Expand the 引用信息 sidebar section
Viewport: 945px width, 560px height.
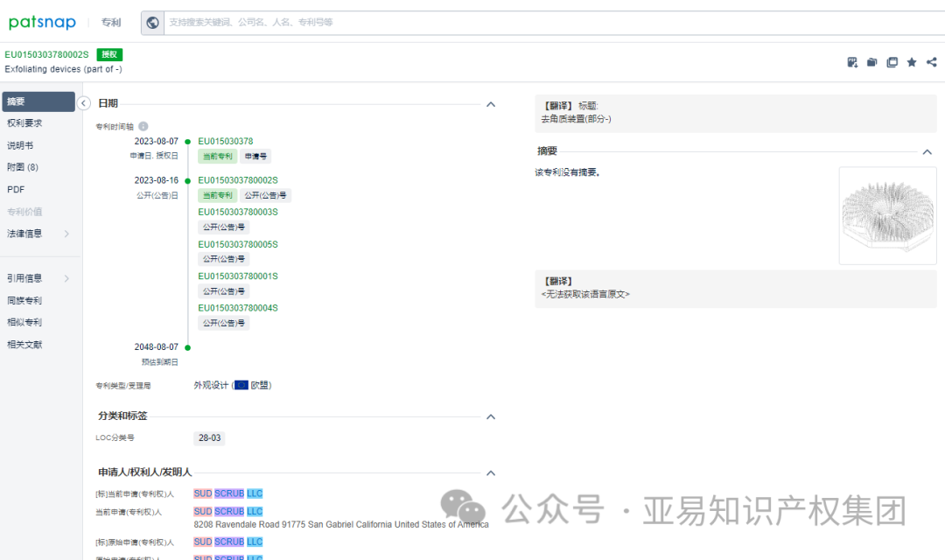coord(38,277)
